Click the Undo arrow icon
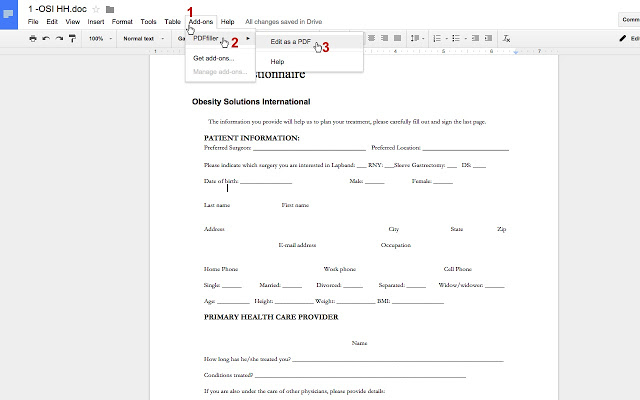This screenshot has height=400, width=640. pos(46,38)
